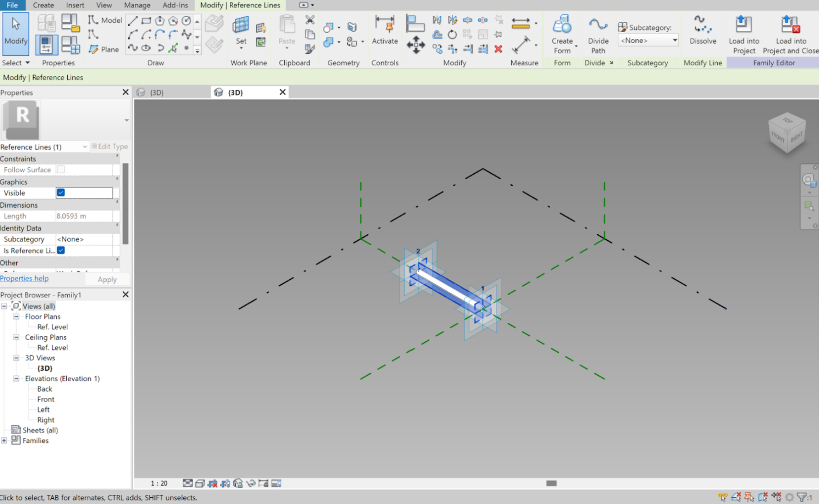Toggle the Follow Surface checkbox

pyautogui.click(x=61, y=169)
